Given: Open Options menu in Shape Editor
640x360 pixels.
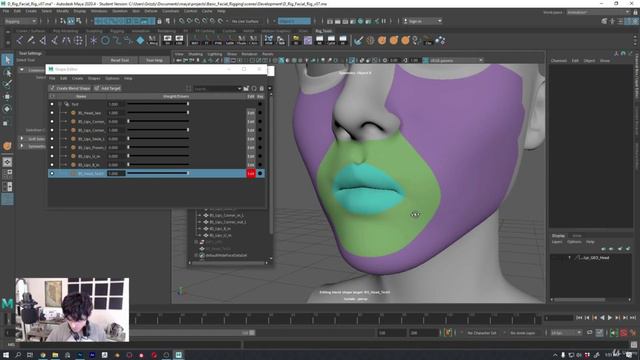Looking at the screenshot, I should 112,78.
